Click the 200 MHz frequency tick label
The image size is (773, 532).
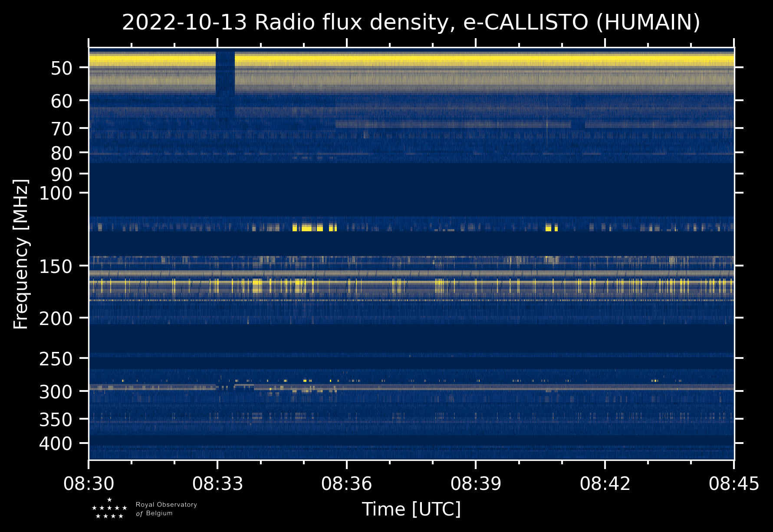pyautogui.click(x=56, y=319)
